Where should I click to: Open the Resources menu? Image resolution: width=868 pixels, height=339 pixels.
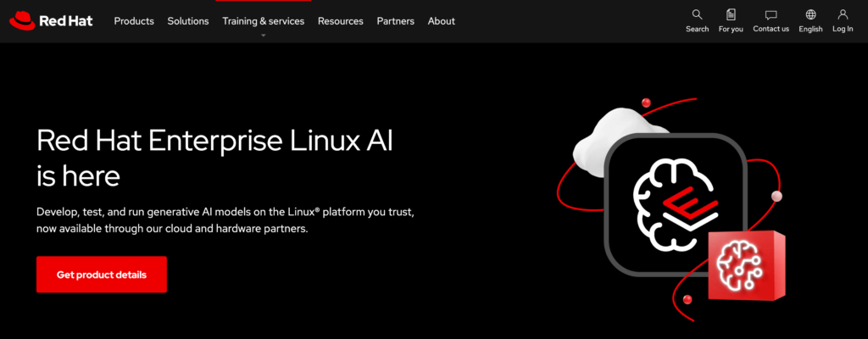pyautogui.click(x=341, y=21)
